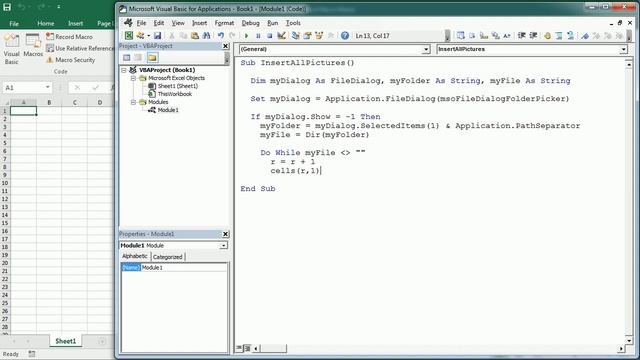Open the Insert UserForm dropdown arrow
Viewport: 640px width, 360px height.
point(148,36)
